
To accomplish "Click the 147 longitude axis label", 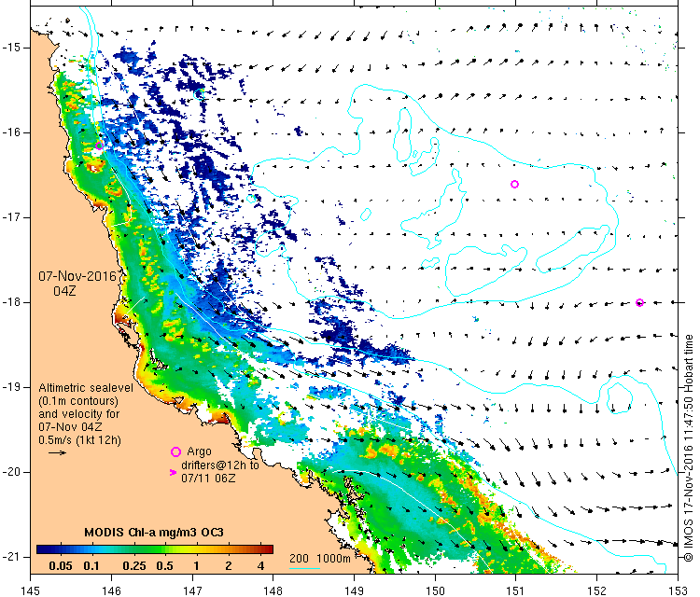I will pyautogui.click(x=192, y=590).
